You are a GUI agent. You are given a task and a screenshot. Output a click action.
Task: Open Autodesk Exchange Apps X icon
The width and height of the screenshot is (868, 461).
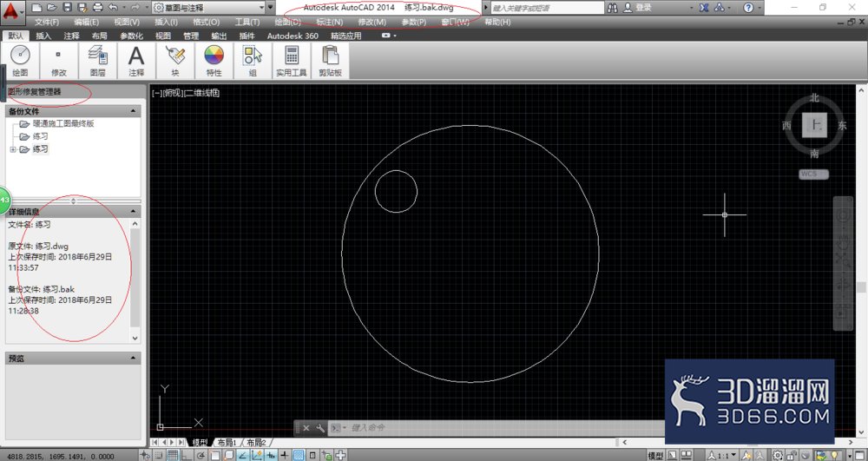tap(704, 8)
